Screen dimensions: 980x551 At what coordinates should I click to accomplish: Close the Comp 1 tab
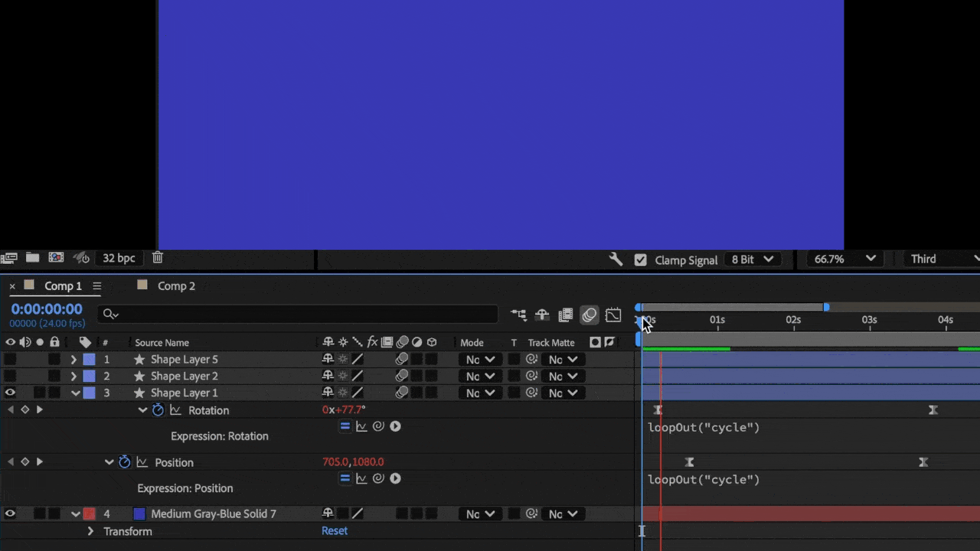click(x=12, y=286)
